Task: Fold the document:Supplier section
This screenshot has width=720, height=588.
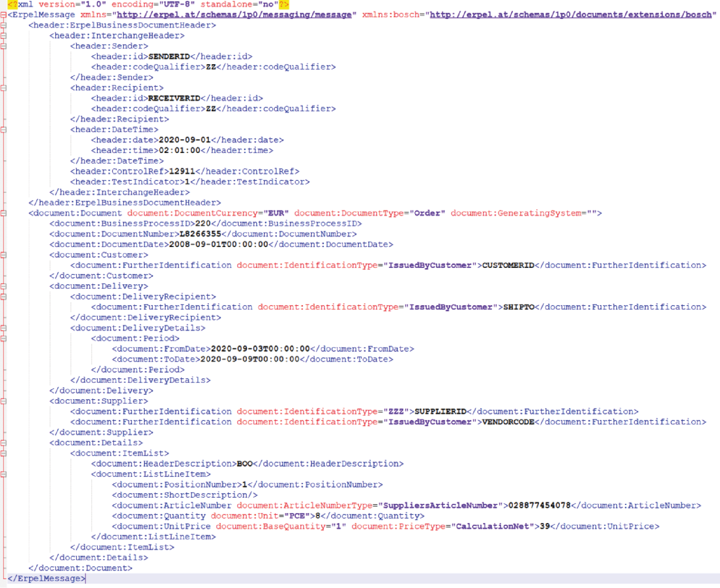Action: pos(3,401)
